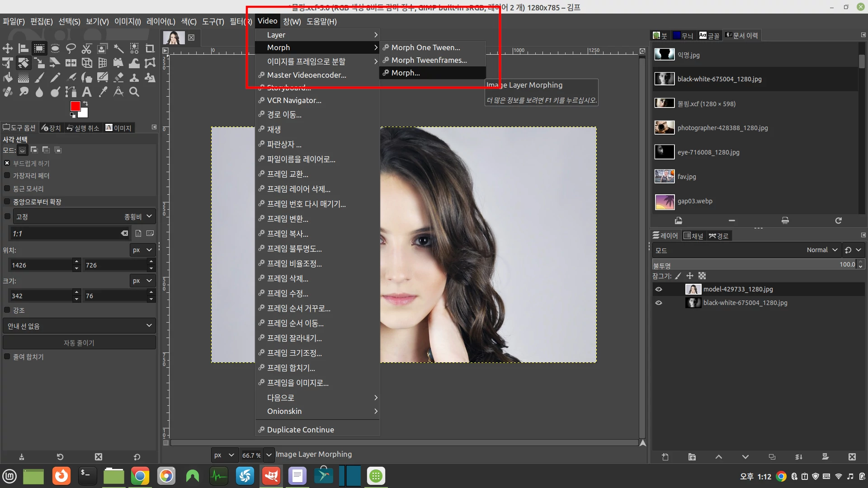
Task: Select the Gradient tool
Action: (24, 77)
